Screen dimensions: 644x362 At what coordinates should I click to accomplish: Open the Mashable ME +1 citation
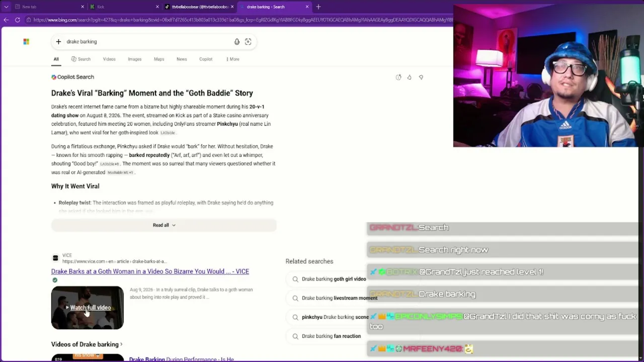point(120,172)
